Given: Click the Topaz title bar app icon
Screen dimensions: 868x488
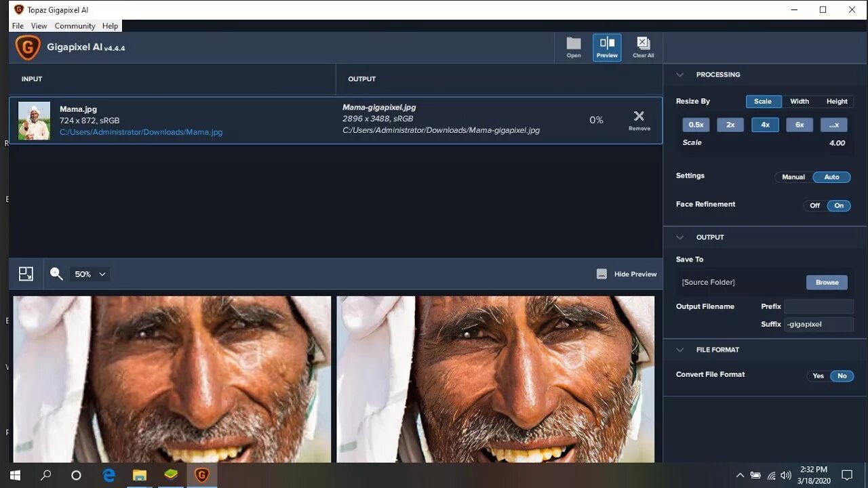Looking at the screenshot, I should tap(18, 9).
